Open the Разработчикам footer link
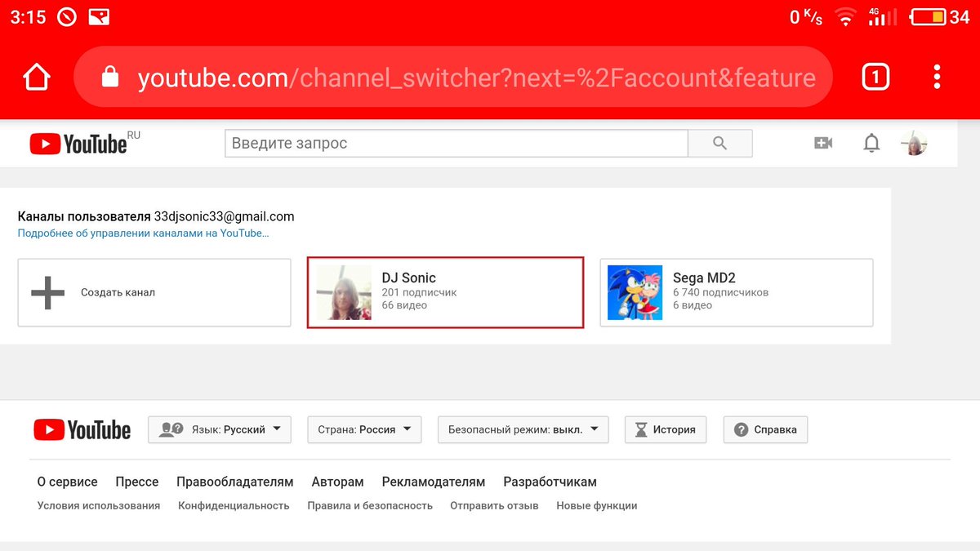Screen dimensions: 980x551 550,482
